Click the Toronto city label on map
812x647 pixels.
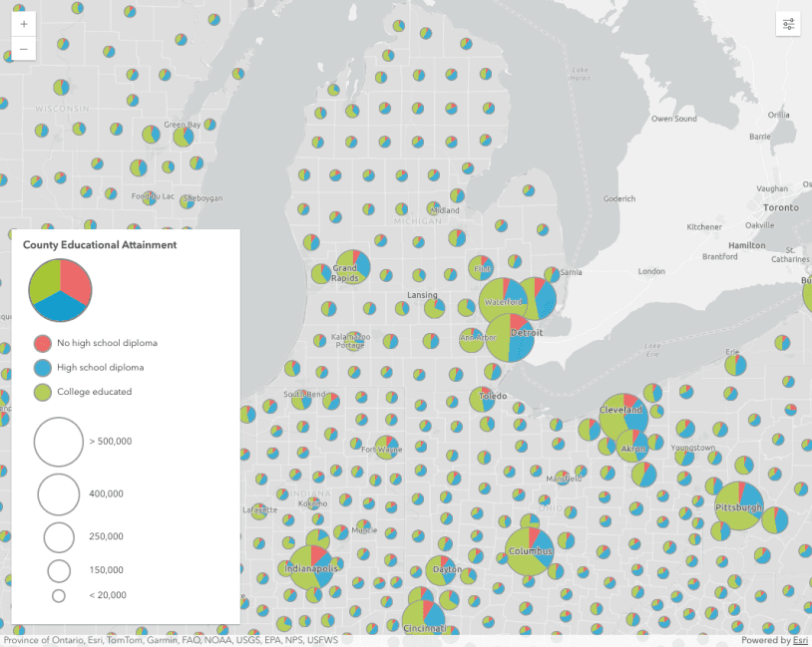point(780,207)
